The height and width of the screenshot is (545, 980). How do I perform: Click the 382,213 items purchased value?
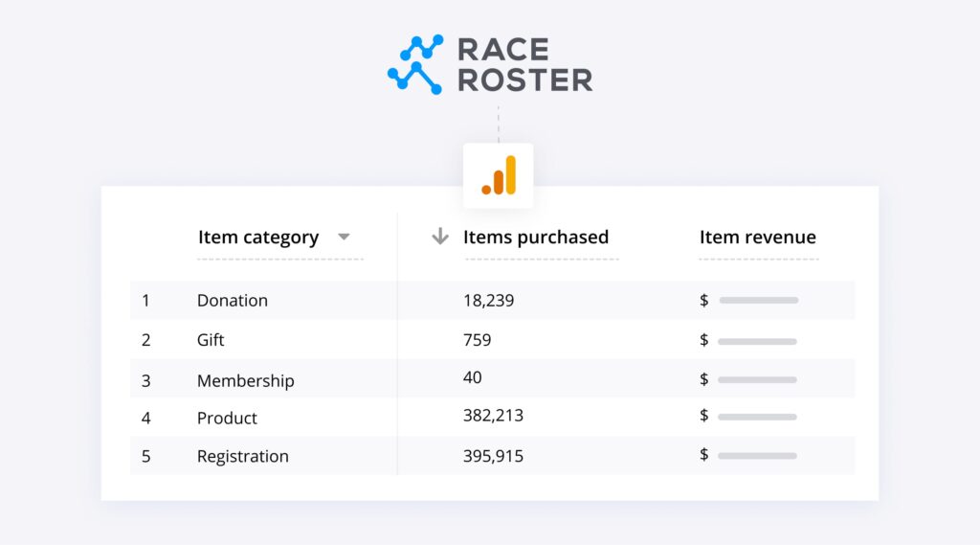493,416
